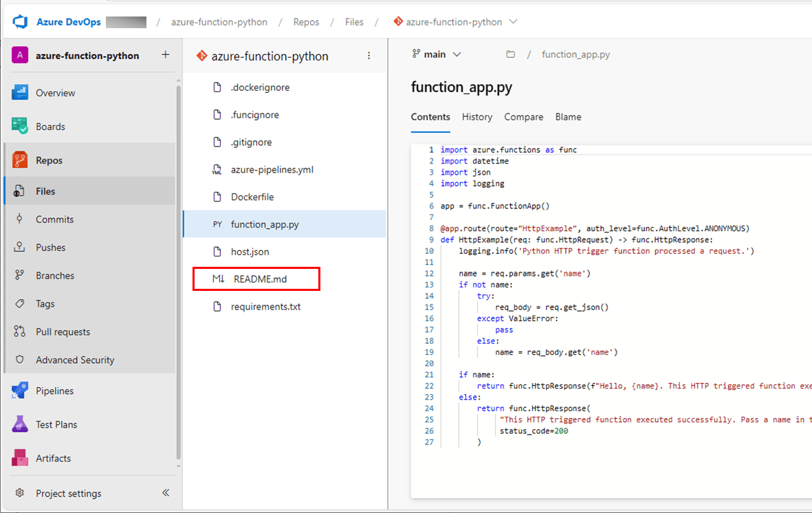
Task: Switch to the Contents tab
Action: (x=430, y=117)
